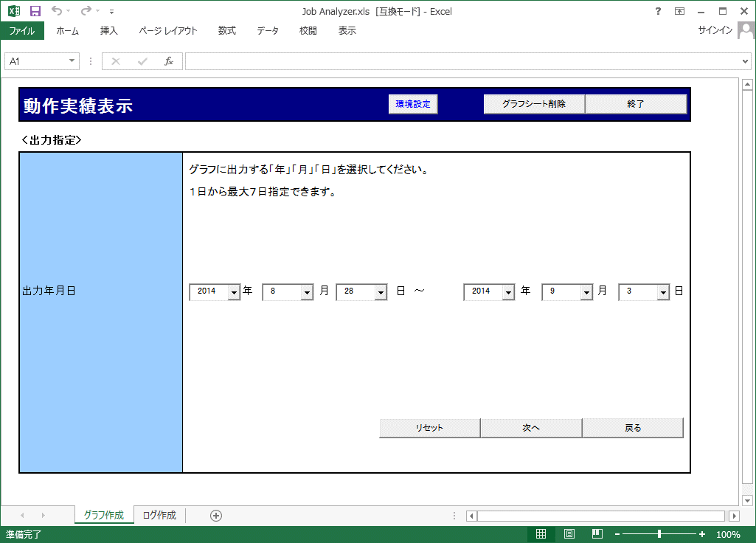Click the Redo arrow icon
This screenshot has width=756, height=543.
click(86, 11)
